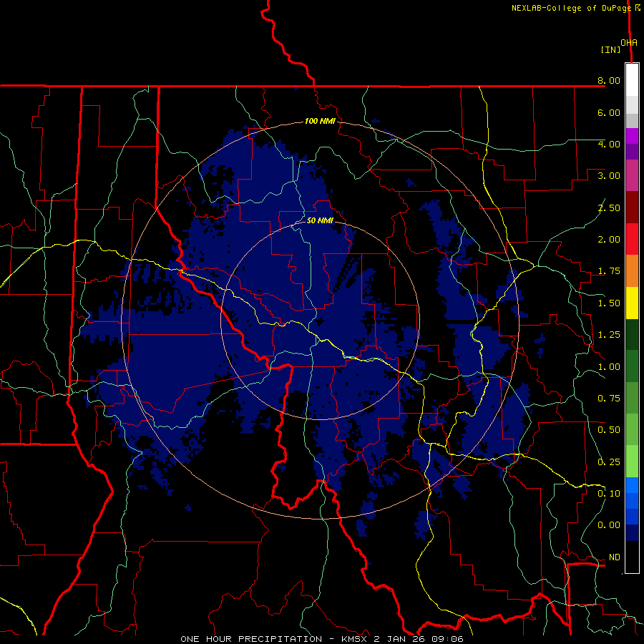The image size is (644, 644).
Task: Click the 1.75 legend value
Action: [609, 271]
